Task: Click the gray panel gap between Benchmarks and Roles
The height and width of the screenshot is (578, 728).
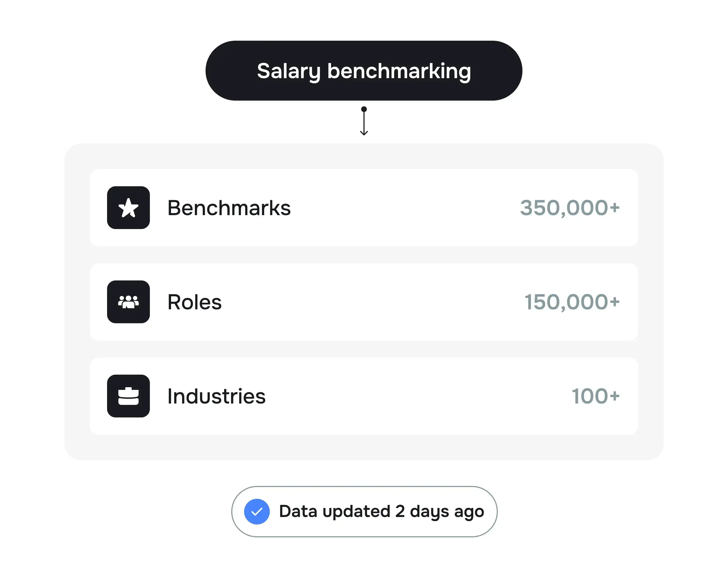Action: point(364,255)
